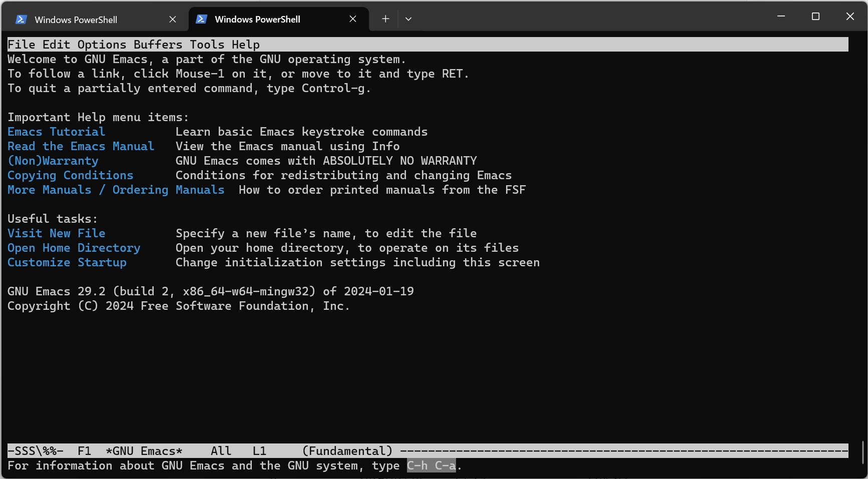Open the Edit menu in Emacs
Image resolution: width=868 pixels, height=479 pixels.
(56, 45)
